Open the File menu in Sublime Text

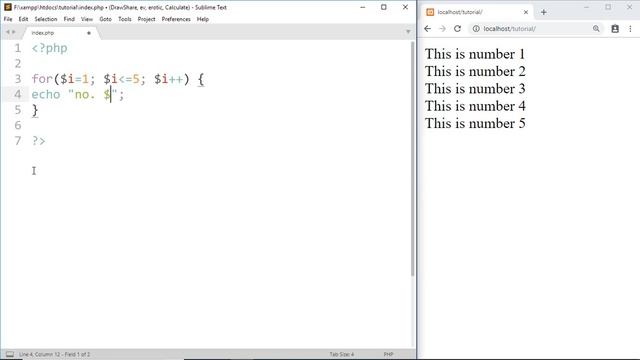click(8, 19)
